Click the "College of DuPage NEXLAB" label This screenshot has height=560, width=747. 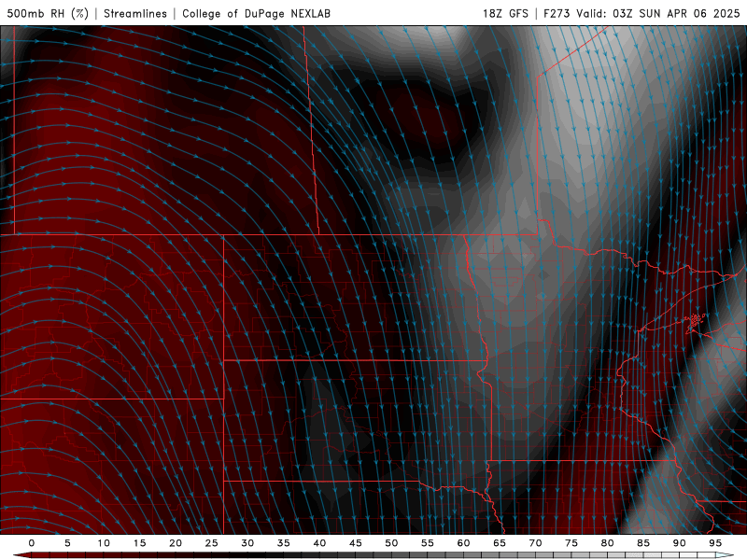click(x=256, y=13)
